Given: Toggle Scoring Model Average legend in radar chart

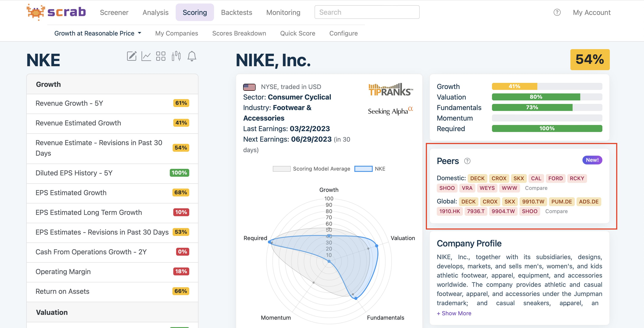Looking at the screenshot, I should [311, 169].
